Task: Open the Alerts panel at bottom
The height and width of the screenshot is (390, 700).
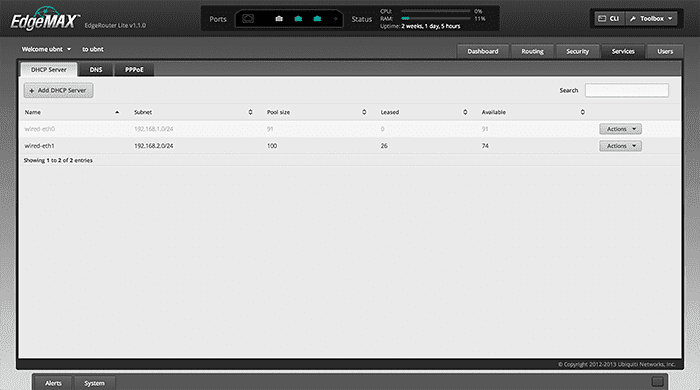Action: point(53,383)
